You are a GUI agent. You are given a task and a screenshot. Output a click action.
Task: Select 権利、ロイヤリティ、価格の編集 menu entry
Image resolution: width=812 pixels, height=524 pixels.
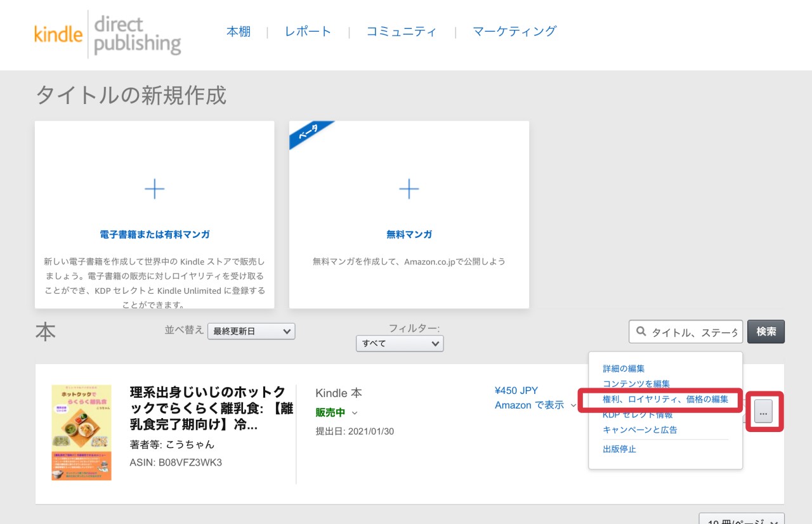point(665,400)
